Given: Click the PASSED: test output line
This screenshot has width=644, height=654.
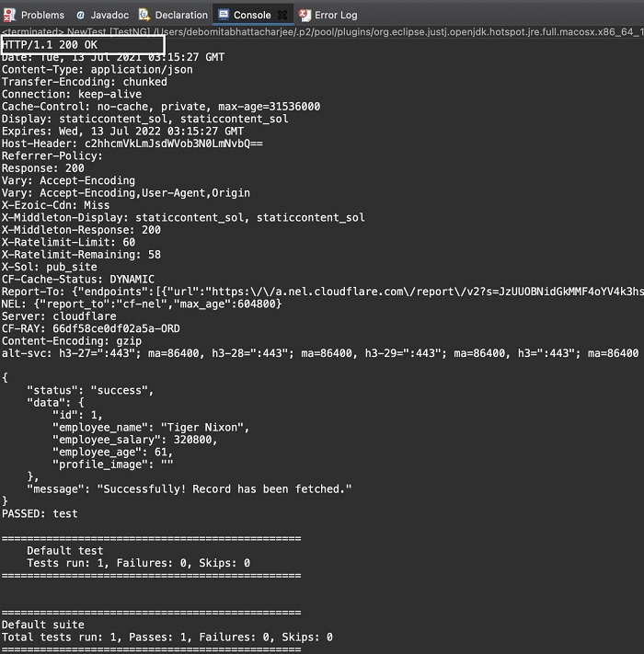Looking at the screenshot, I should (40, 513).
